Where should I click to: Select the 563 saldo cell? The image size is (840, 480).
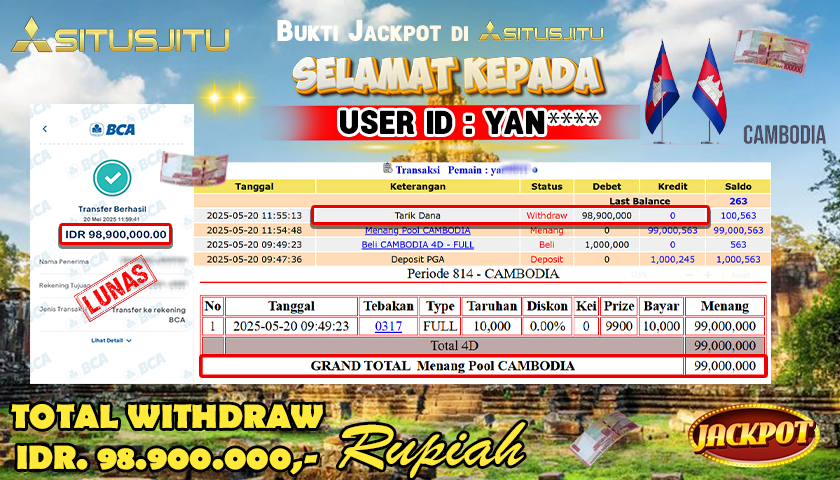(738, 245)
